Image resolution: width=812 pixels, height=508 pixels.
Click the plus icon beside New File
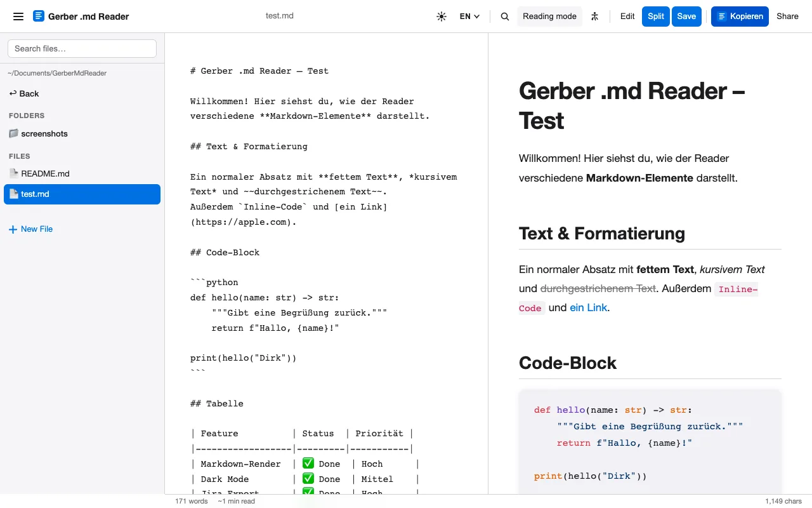pos(13,229)
